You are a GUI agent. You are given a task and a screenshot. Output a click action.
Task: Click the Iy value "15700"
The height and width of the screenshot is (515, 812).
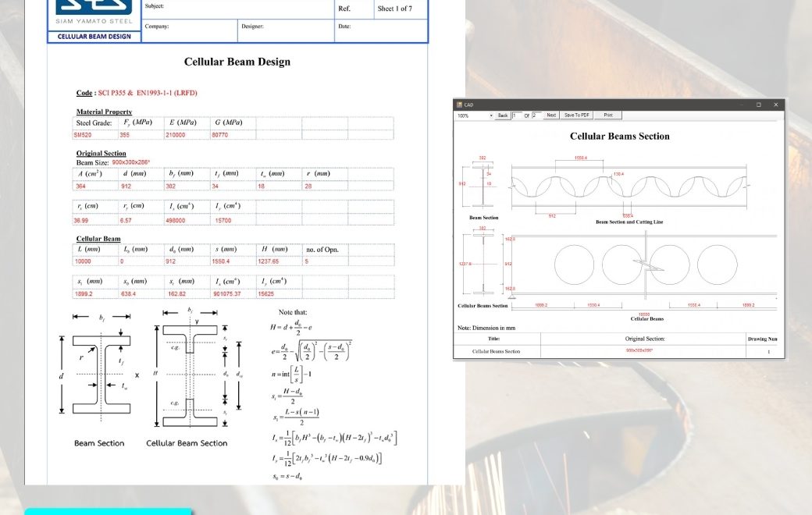point(223,221)
